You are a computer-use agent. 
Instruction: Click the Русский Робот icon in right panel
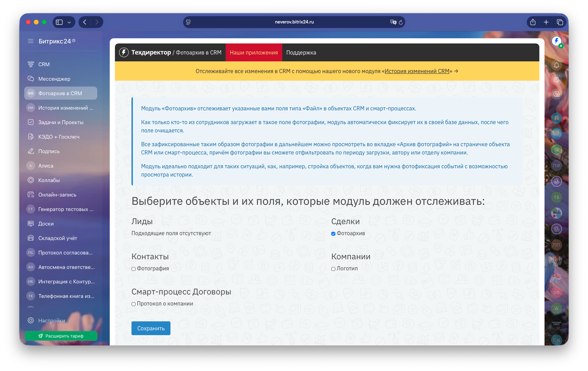pos(557,324)
